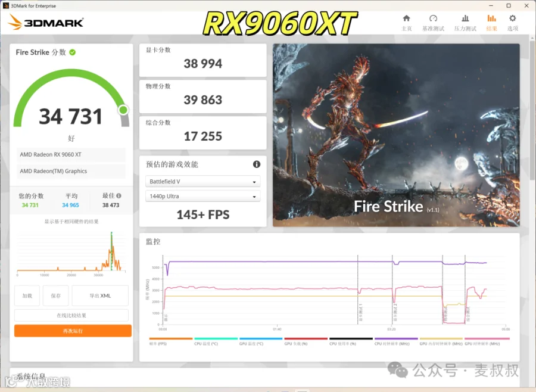
Task: Click the 物理分数 39 863 score card
Action: (x=202, y=97)
